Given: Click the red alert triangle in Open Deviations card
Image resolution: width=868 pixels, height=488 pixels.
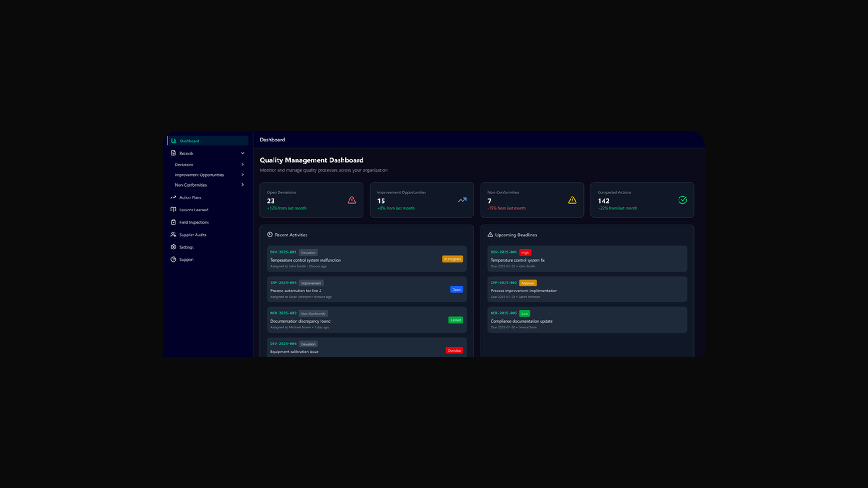Looking at the screenshot, I should click(x=352, y=200).
